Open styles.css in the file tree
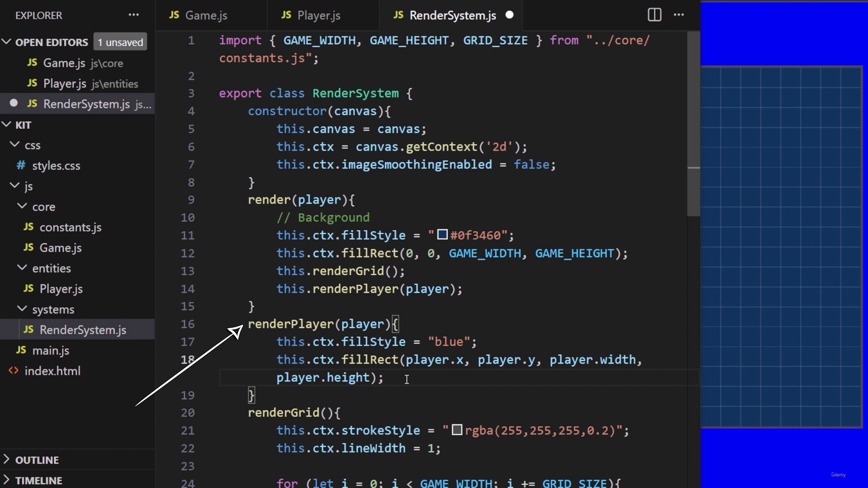This screenshot has height=488, width=868. pyautogui.click(x=77, y=165)
